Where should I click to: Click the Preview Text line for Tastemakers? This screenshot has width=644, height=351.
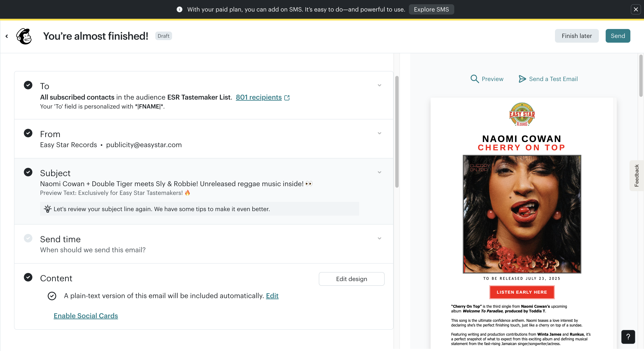pyautogui.click(x=115, y=193)
